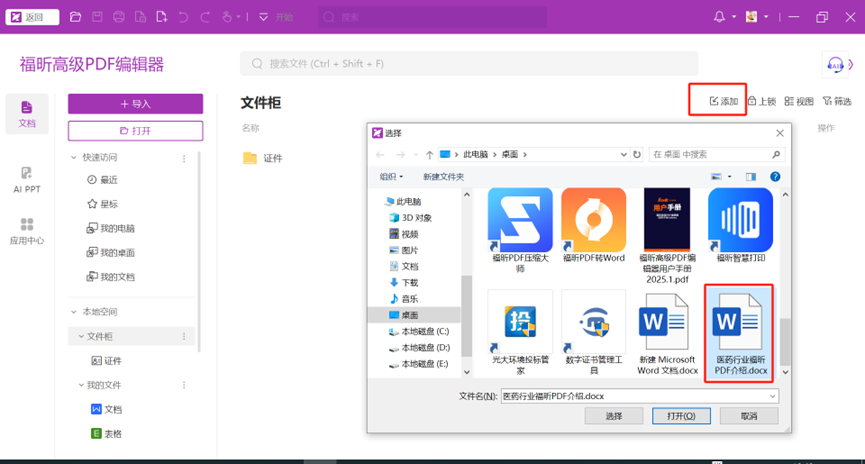The width and height of the screenshot is (865, 464).
Task: Collapse the 本地空间 section
Action: (x=74, y=312)
